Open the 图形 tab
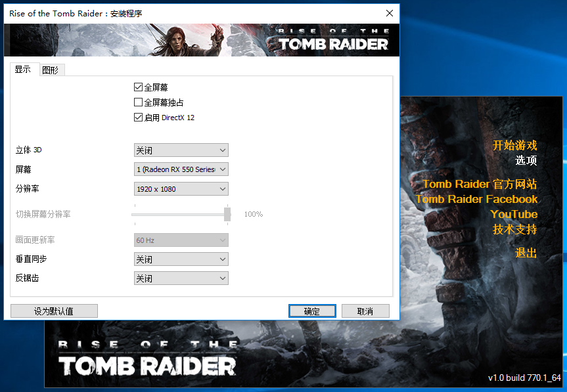Image resolution: width=567 pixels, height=392 pixels. point(51,70)
